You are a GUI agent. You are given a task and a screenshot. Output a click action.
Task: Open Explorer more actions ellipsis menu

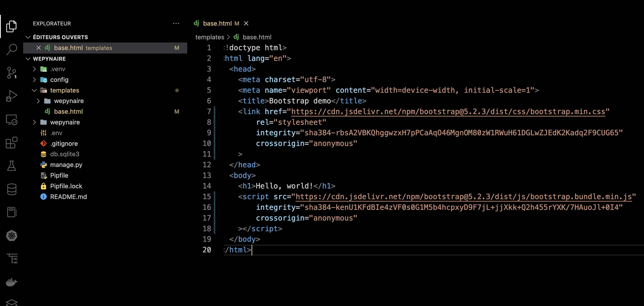tap(176, 23)
